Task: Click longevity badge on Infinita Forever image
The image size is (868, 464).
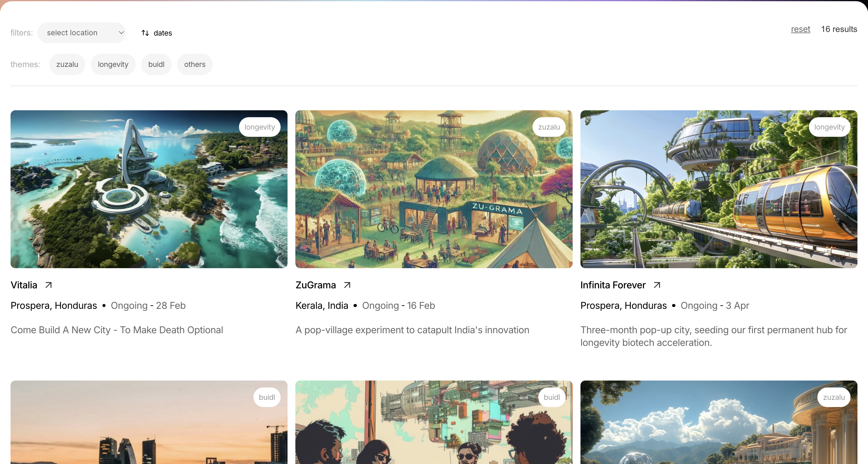Action: point(829,127)
